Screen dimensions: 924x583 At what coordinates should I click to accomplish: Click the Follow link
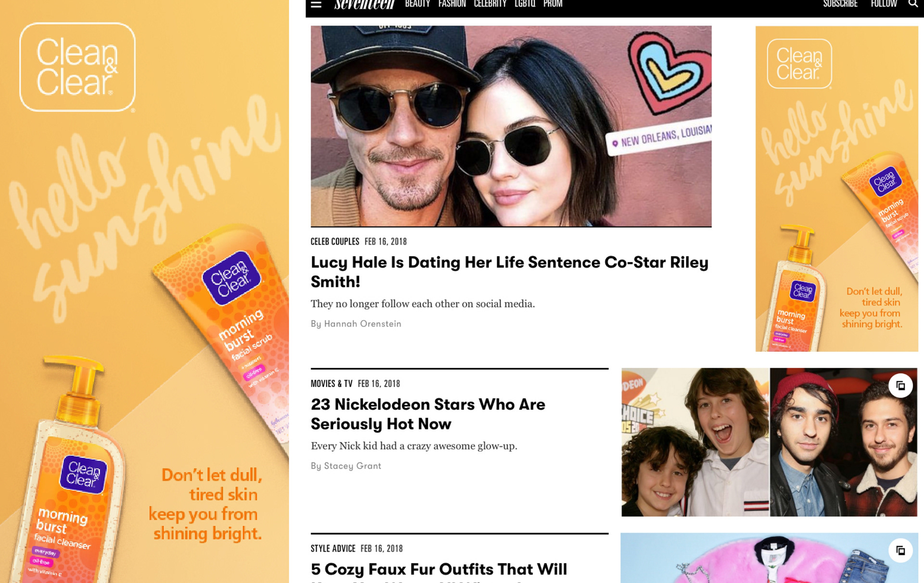(884, 4)
